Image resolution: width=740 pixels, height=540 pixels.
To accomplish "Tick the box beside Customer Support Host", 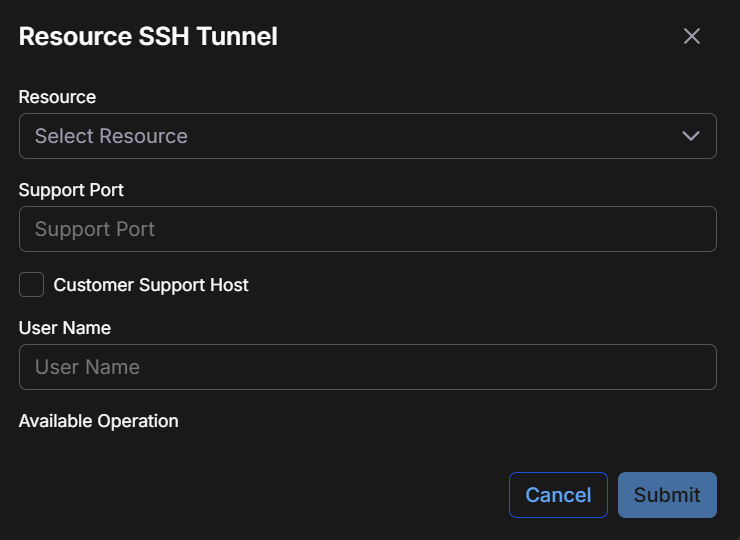I will click(32, 285).
